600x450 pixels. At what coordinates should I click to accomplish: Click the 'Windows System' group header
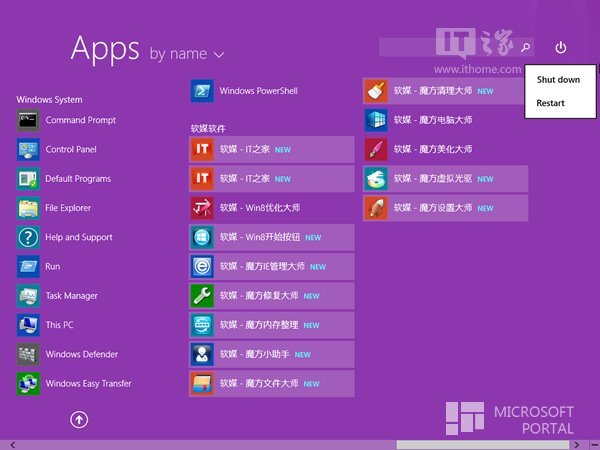[49, 99]
